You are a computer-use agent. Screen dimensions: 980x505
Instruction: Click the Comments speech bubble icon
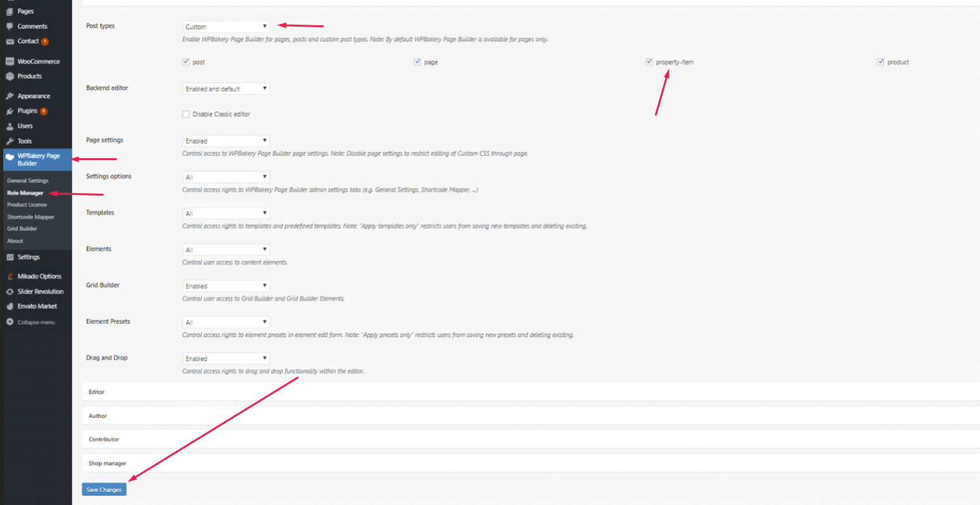tap(9, 27)
